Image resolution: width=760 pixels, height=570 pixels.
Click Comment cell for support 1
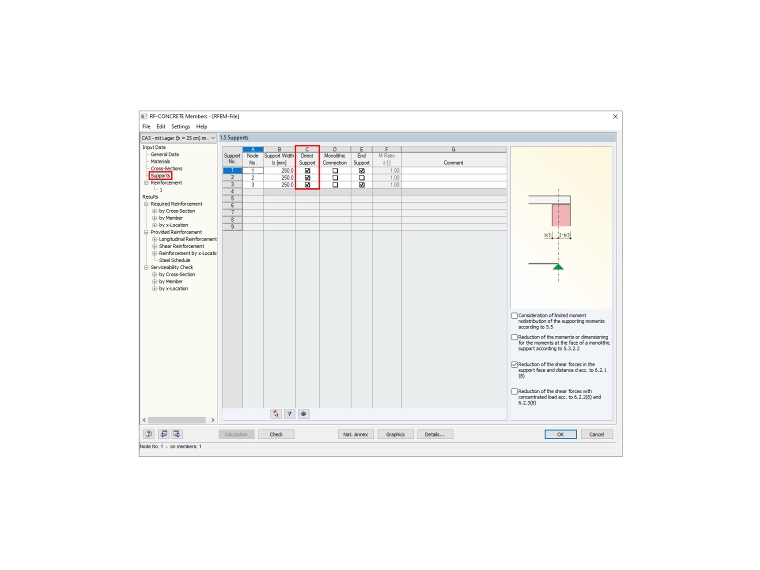(x=454, y=171)
